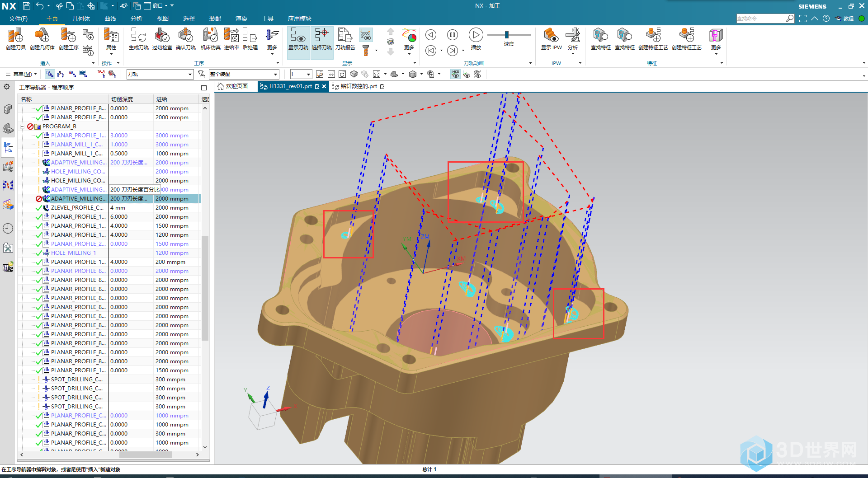Close the H1331_rev01.prt tab
Image resolution: width=868 pixels, height=478 pixels.
tap(324, 86)
